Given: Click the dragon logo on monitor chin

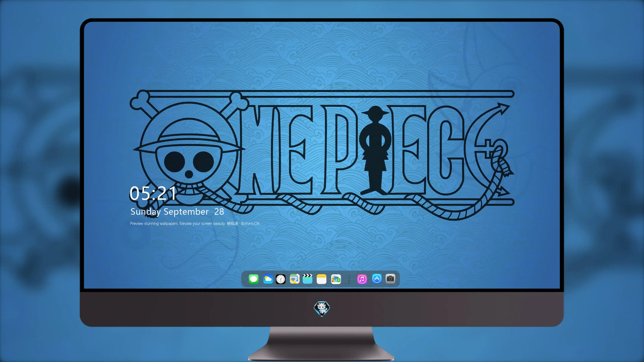Looking at the screenshot, I should point(322,309).
